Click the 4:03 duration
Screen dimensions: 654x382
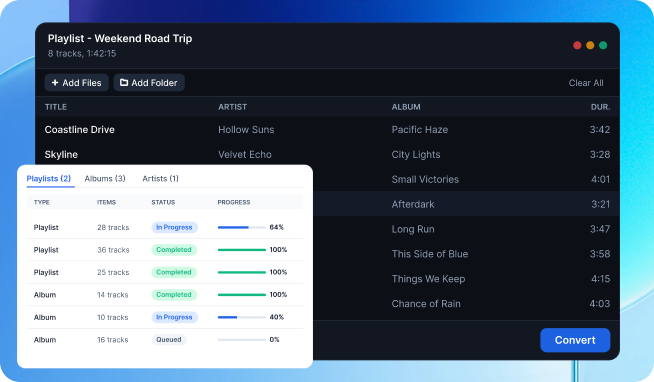[x=600, y=304]
